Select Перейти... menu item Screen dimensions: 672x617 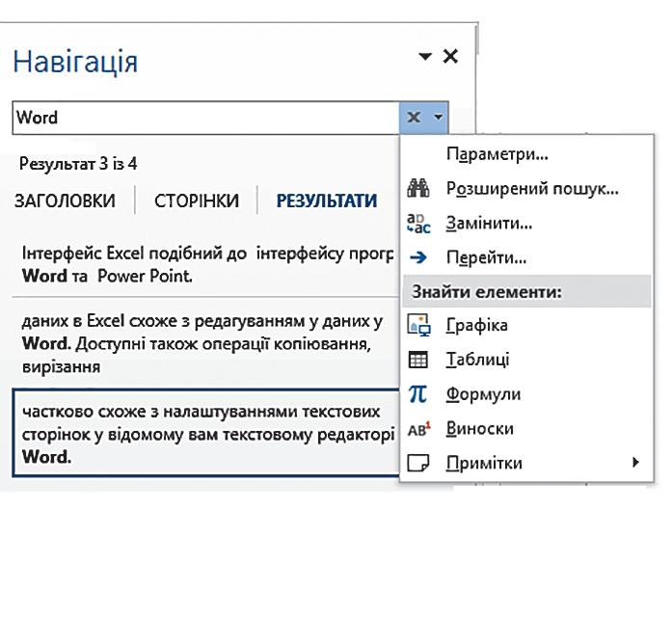pos(526,257)
